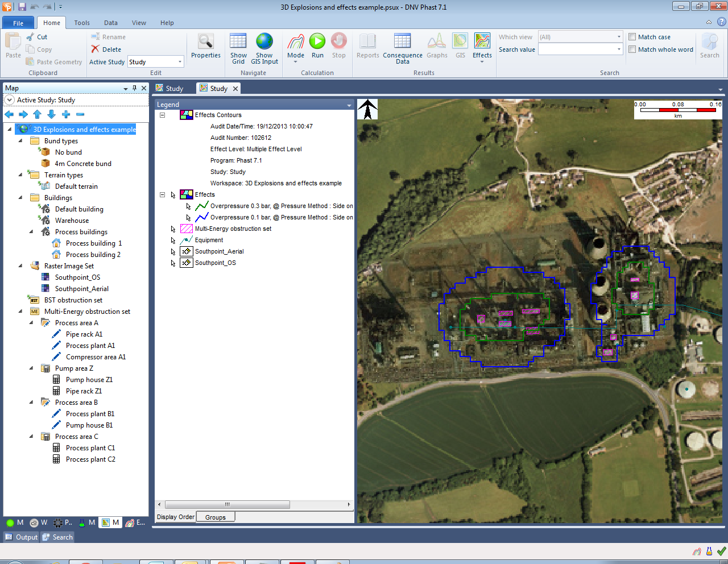Screen dimensions: 728x564
Task: Click the blue minus collapse-all icon
Action: coord(80,114)
